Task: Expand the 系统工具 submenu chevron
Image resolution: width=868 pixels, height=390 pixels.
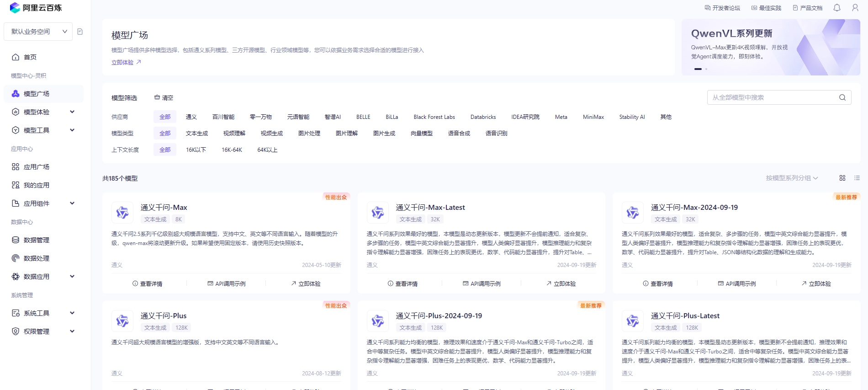Action: click(x=72, y=313)
